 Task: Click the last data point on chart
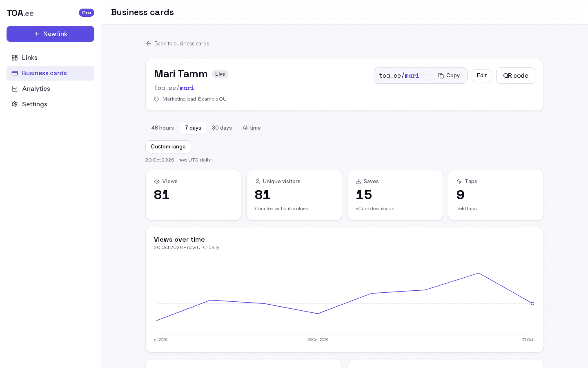[x=532, y=303]
